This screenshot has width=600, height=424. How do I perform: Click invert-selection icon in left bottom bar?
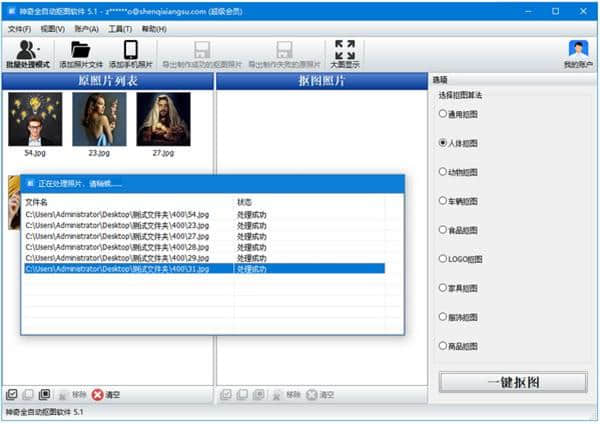pos(46,395)
